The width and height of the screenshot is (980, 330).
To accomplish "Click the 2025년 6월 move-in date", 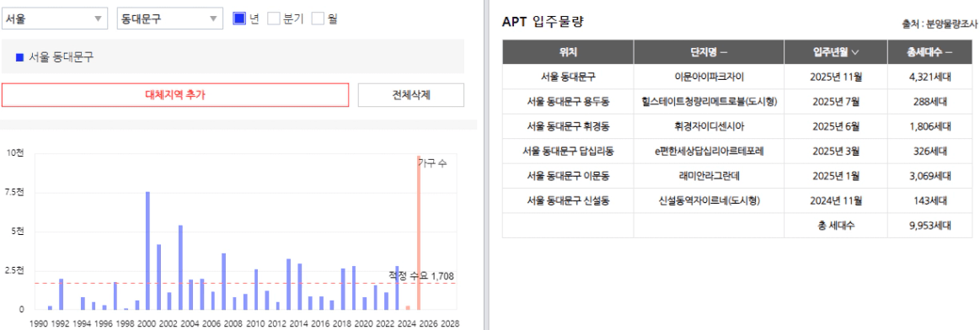I will click(x=836, y=126).
